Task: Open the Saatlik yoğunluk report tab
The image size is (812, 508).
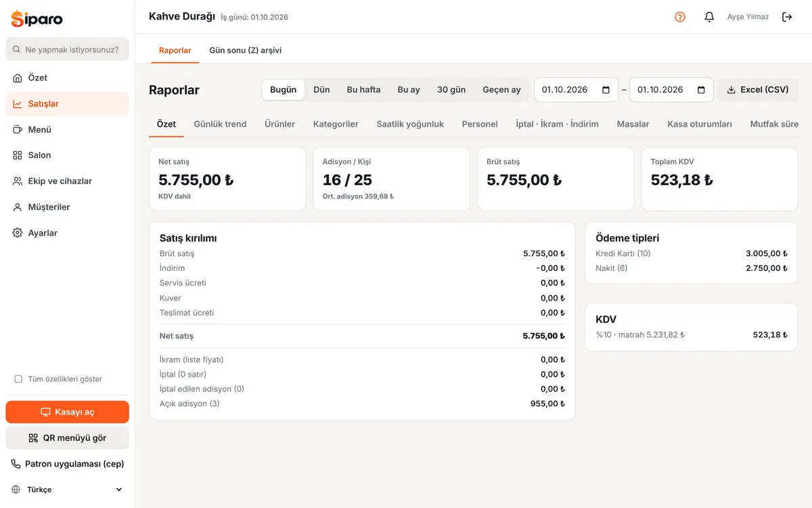Action: pos(410,124)
